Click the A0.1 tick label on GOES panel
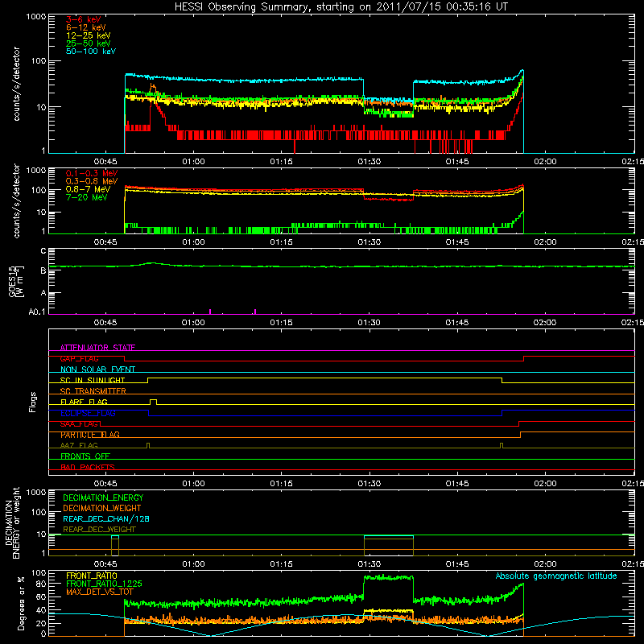 pyautogui.click(x=37, y=312)
